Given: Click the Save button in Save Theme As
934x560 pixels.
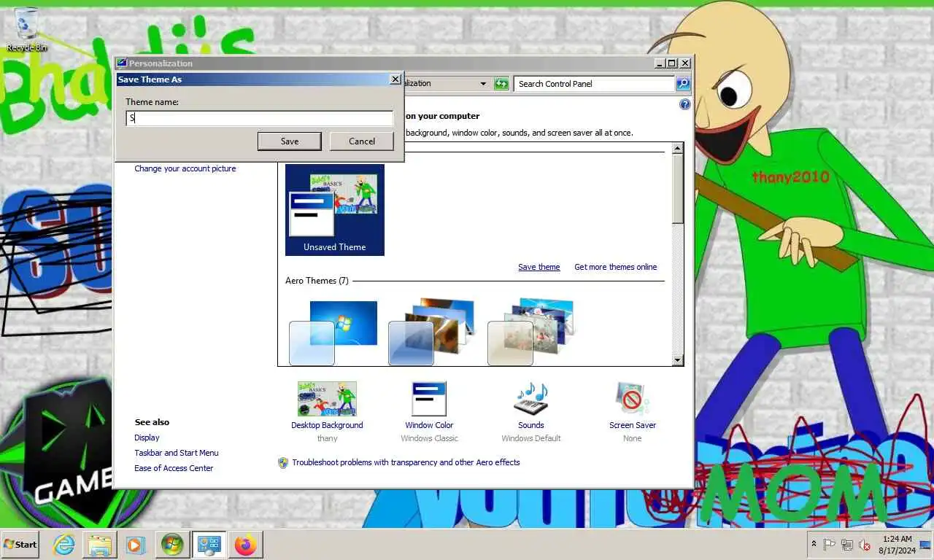Looking at the screenshot, I should click(x=290, y=141).
